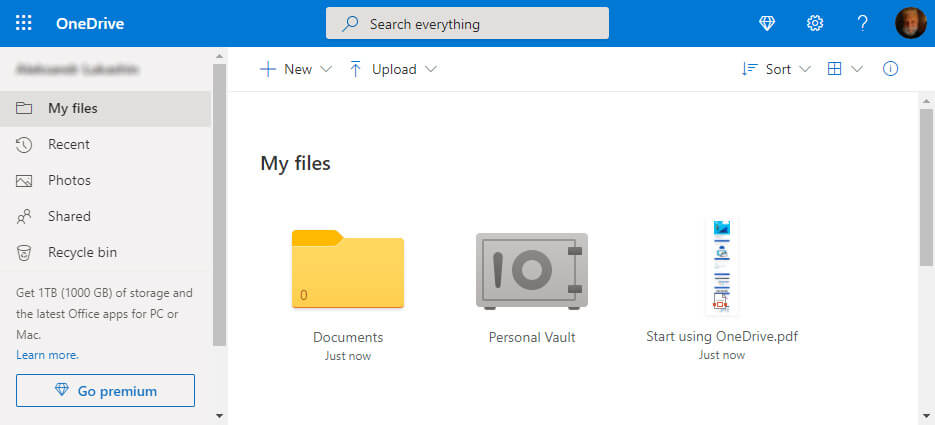The width and height of the screenshot is (935, 425).
Task: Open the help question mark icon
Action: 862,23
